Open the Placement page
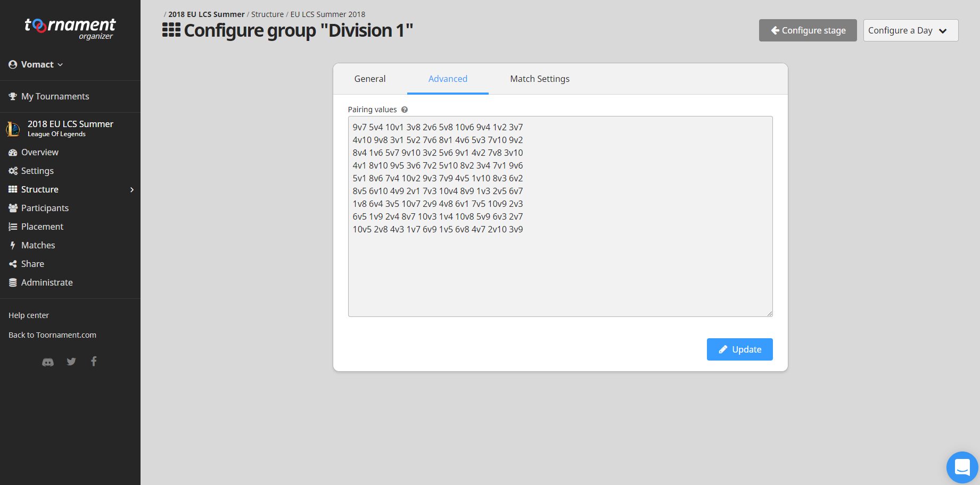Screen dimensions: 980x485 click(42, 227)
